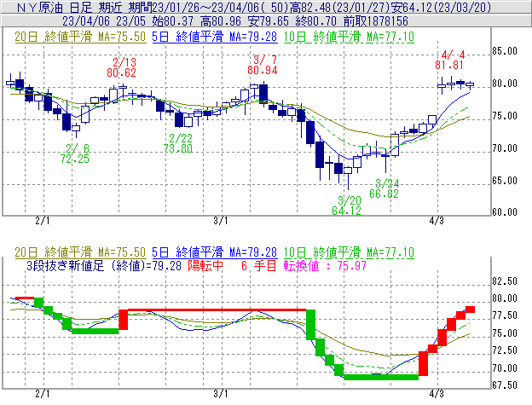This screenshot has height=405, width=532.
Task: Click the 3/1 date marker on upper chart
Action: coord(221,221)
